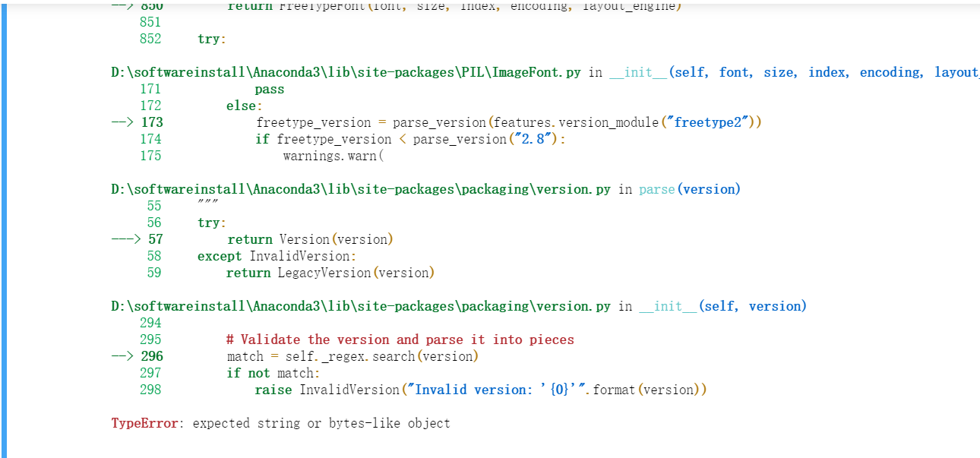Click 'if not match:' on line 297

pyautogui.click(x=273, y=373)
